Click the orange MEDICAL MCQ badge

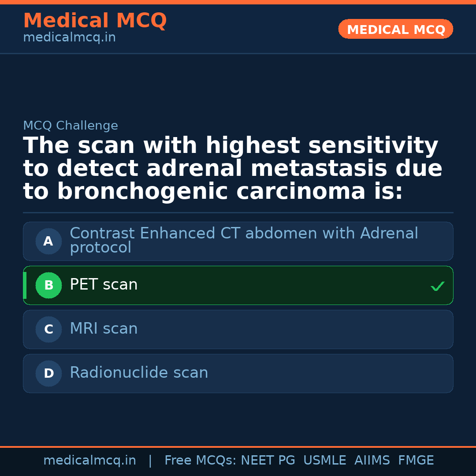pyautogui.click(x=395, y=29)
